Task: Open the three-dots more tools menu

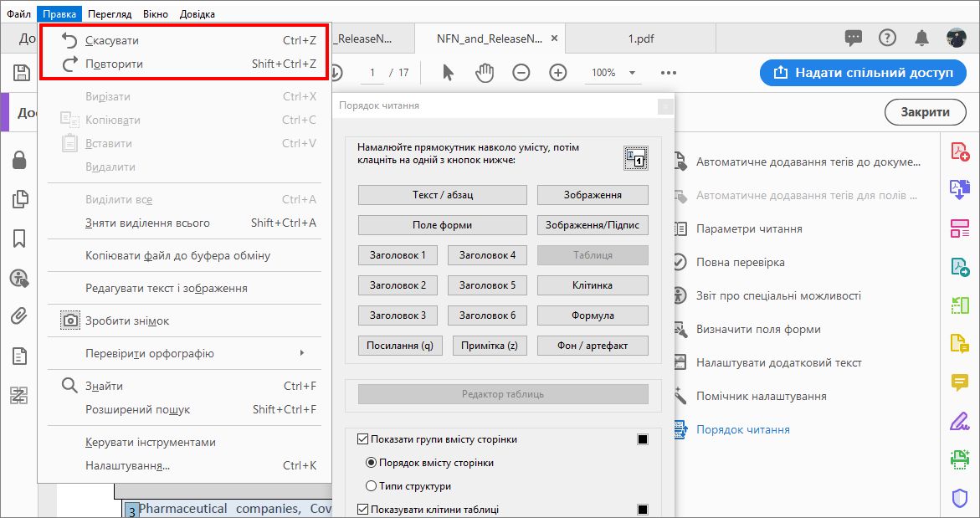Action: point(668,73)
